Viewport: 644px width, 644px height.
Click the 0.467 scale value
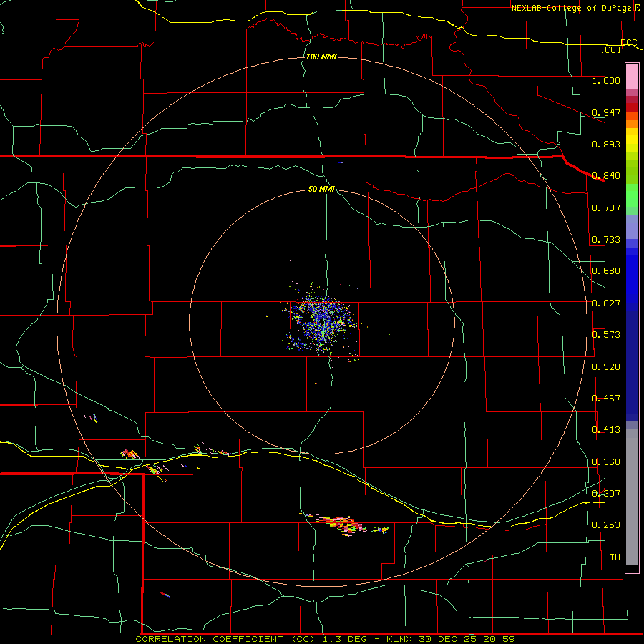606,399
